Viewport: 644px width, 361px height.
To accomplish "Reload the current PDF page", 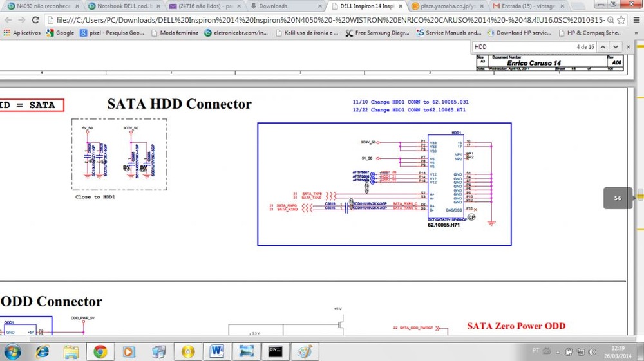I will (x=38, y=19).
